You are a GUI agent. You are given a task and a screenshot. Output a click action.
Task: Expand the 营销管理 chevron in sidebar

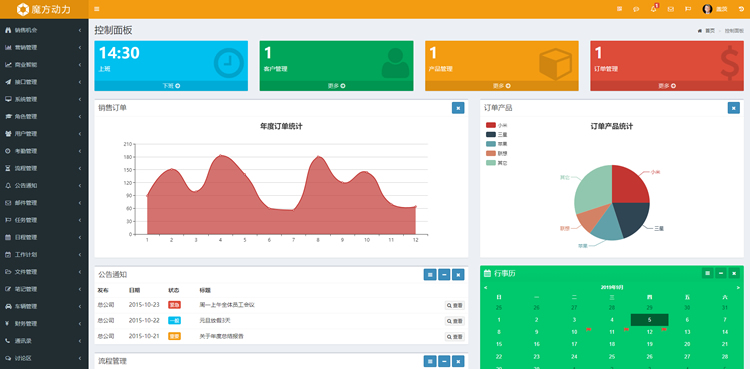tap(79, 47)
